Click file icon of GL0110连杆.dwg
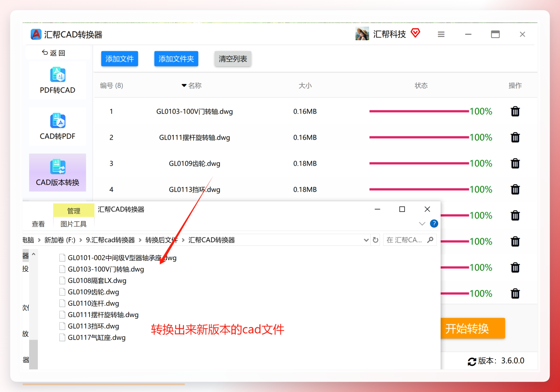The width and height of the screenshot is (560, 392). [x=62, y=304]
